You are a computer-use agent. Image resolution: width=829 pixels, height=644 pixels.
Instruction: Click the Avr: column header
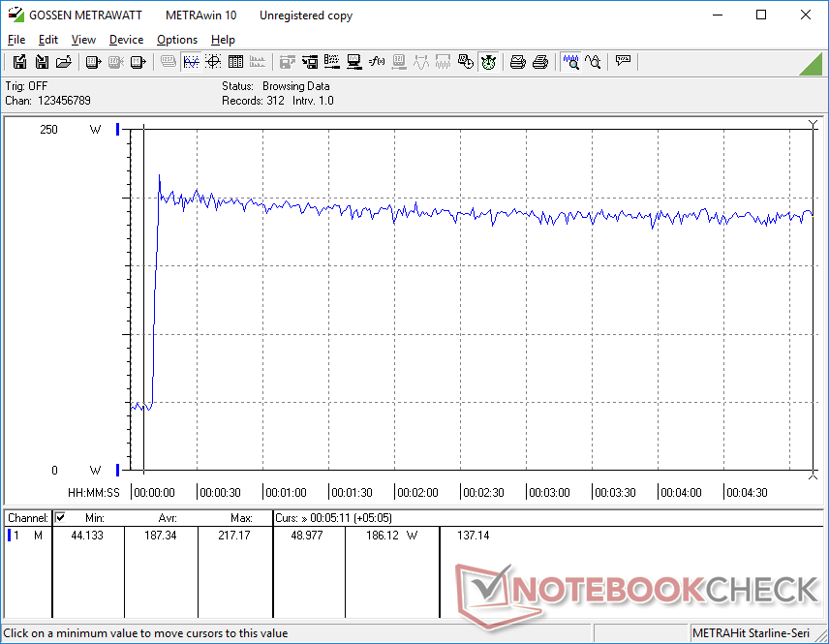tap(168, 518)
